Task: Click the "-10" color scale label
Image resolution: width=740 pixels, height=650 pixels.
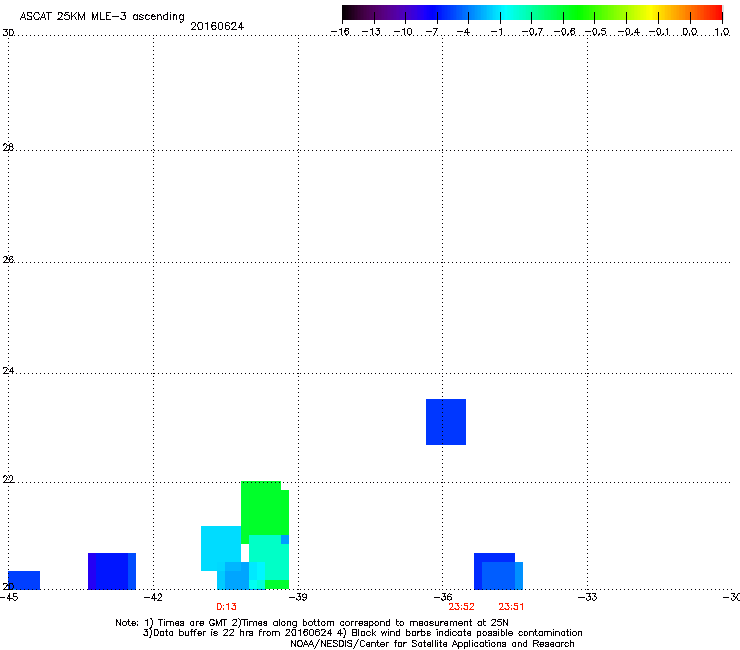Action: (x=403, y=32)
